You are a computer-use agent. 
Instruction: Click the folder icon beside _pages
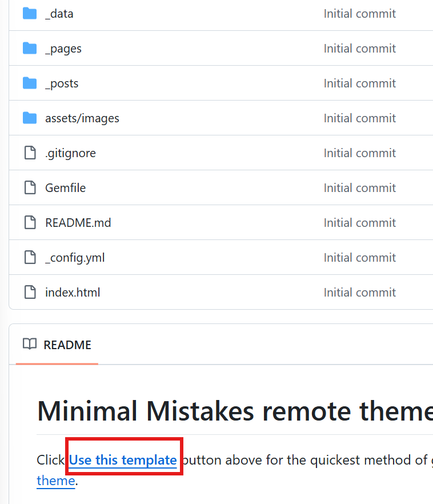point(30,49)
